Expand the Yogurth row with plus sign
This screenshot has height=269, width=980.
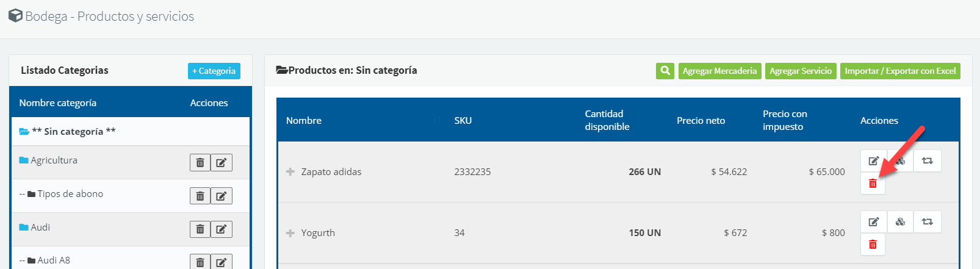click(290, 233)
